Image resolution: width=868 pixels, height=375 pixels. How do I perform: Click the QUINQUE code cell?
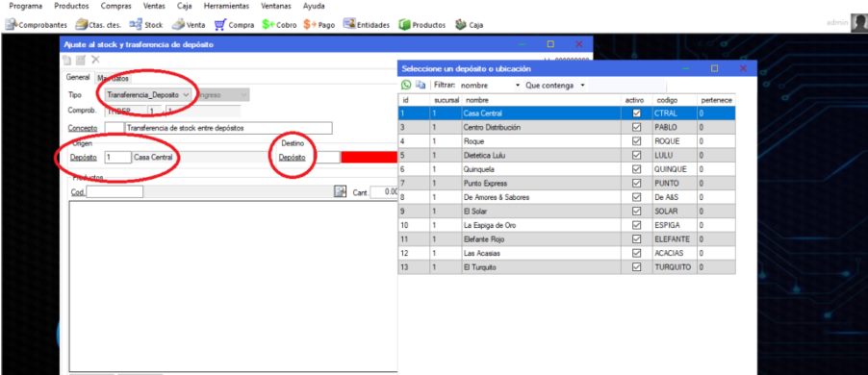[x=675, y=169]
